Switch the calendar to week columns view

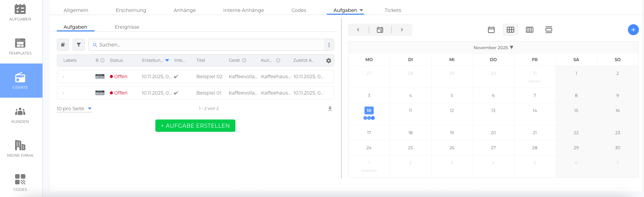[529, 30]
